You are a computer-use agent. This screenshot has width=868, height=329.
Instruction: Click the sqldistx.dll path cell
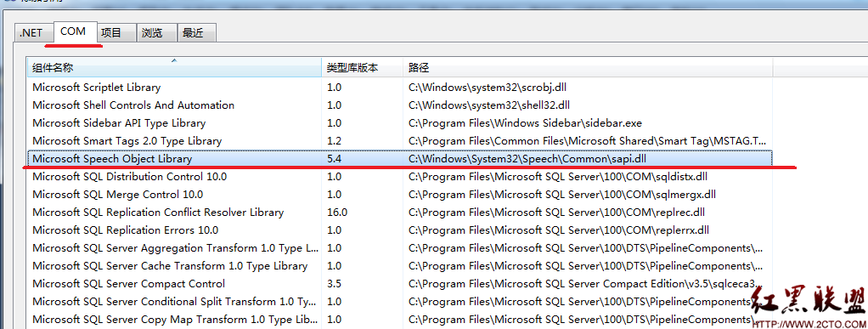coord(558,177)
